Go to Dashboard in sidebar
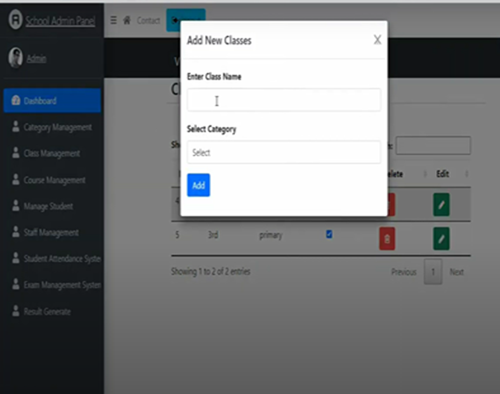 tap(52, 100)
